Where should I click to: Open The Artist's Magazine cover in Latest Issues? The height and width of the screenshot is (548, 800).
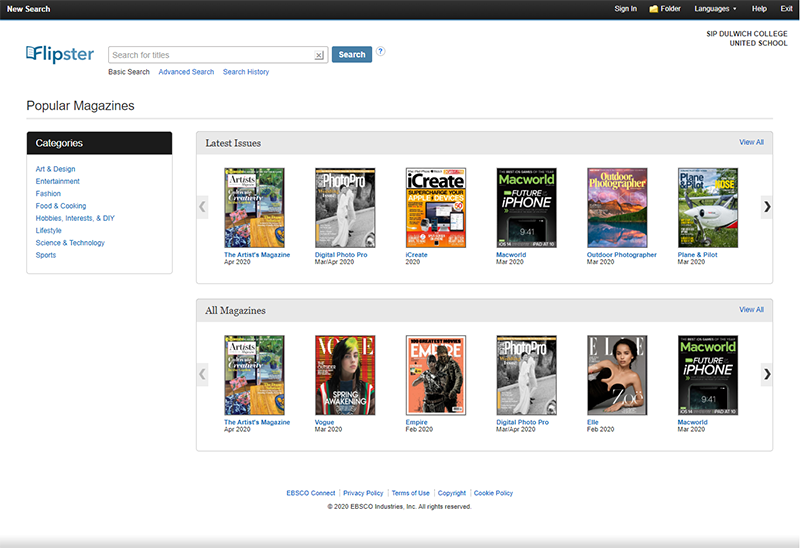coord(255,208)
